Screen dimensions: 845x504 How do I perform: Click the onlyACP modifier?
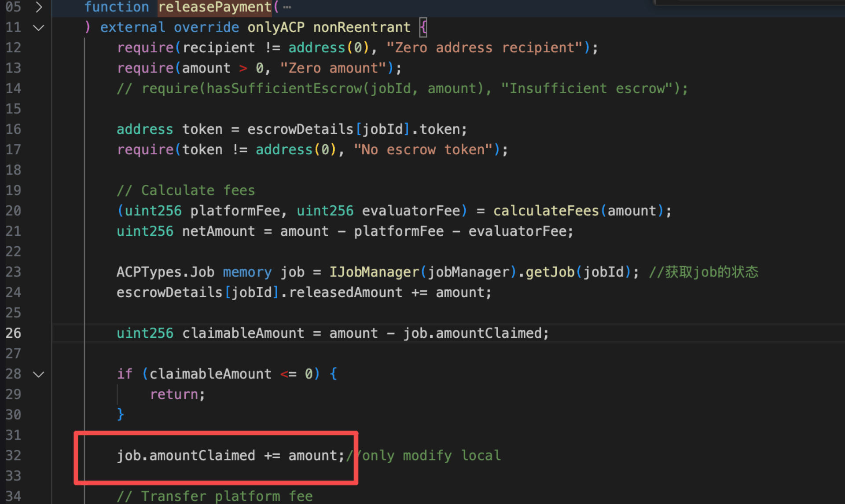(x=276, y=28)
